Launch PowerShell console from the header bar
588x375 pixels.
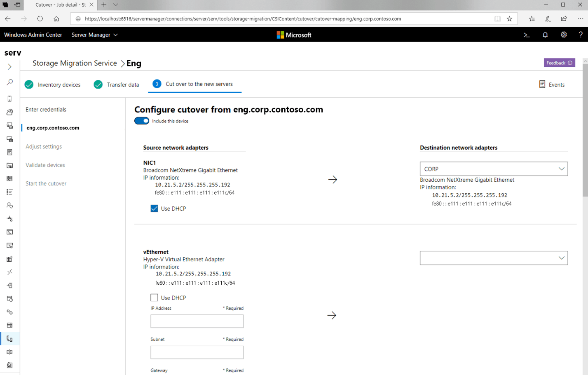pyautogui.click(x=527, y=35)
